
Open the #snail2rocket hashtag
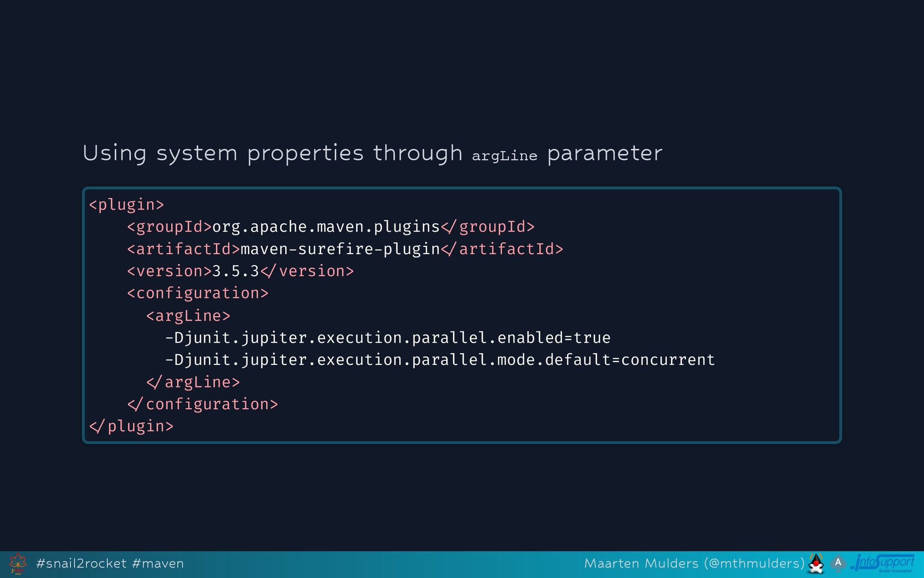[81, 564]
